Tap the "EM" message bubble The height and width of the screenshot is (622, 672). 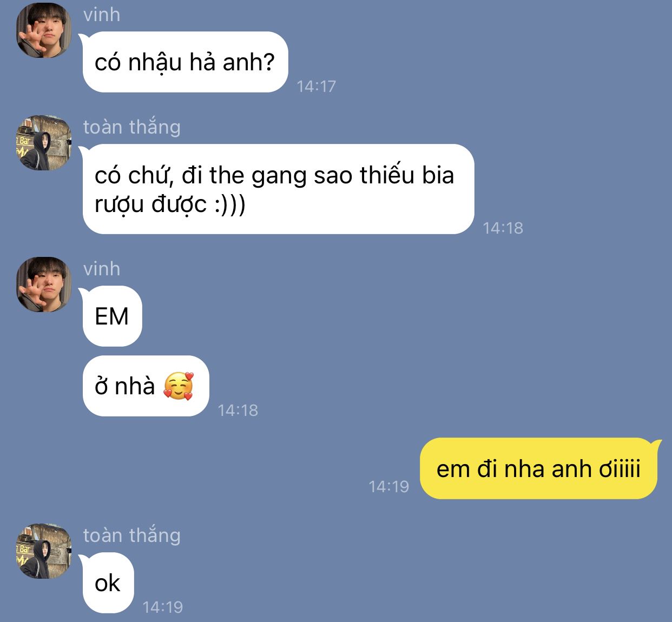tap(112, 316)
